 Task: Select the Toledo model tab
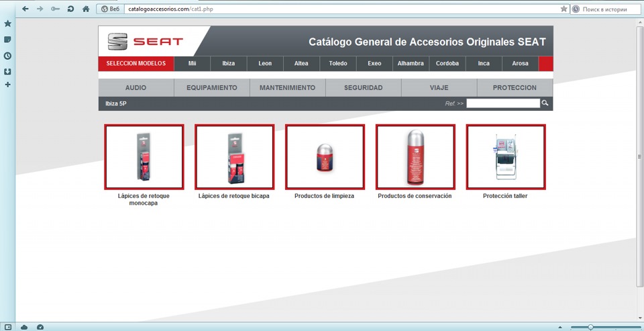[338, 64]
